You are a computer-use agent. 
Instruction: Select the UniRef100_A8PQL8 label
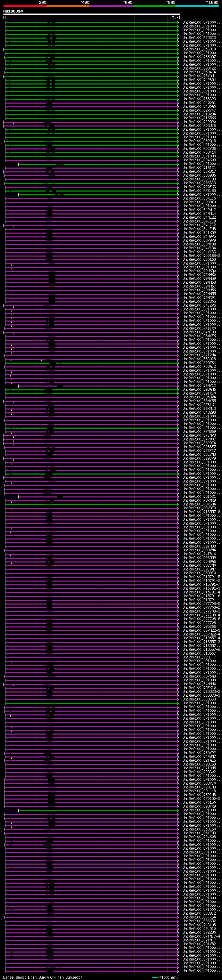(199, 141)
